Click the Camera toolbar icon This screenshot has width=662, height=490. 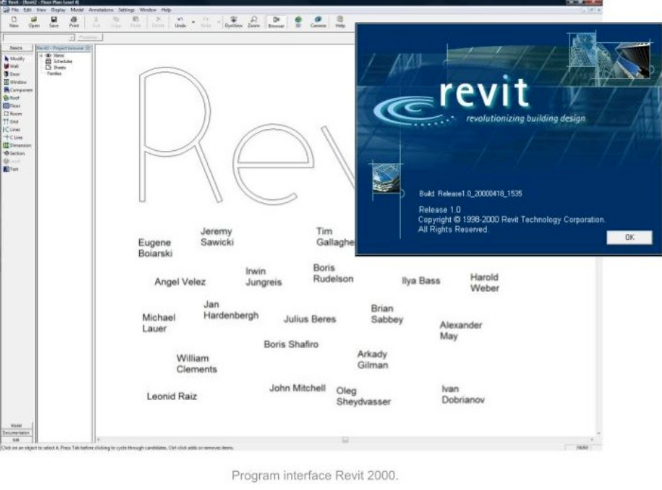click(318, 22)
